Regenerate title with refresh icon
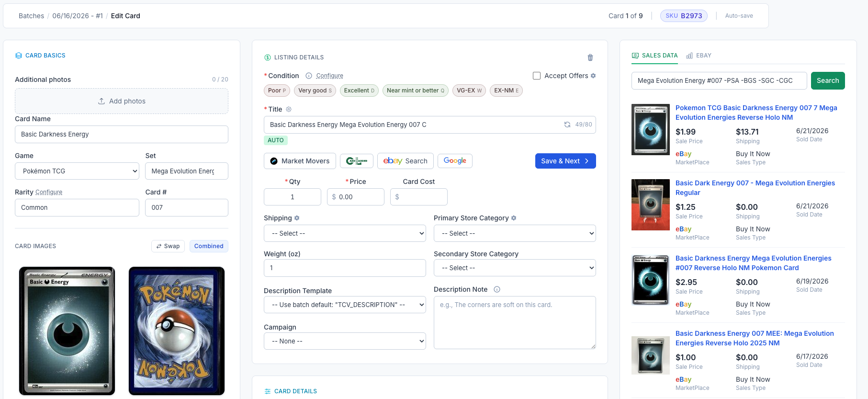 pos(567,125)
